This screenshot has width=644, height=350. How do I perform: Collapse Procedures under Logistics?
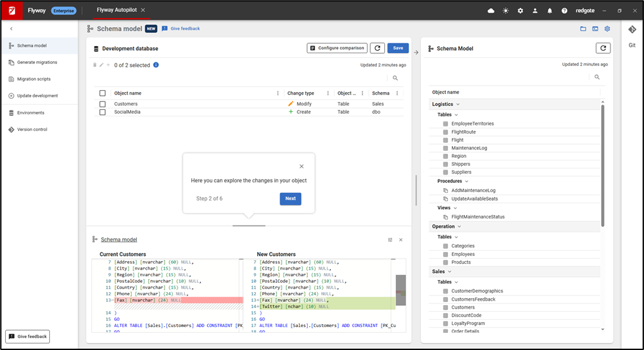[x=466, y=181]
